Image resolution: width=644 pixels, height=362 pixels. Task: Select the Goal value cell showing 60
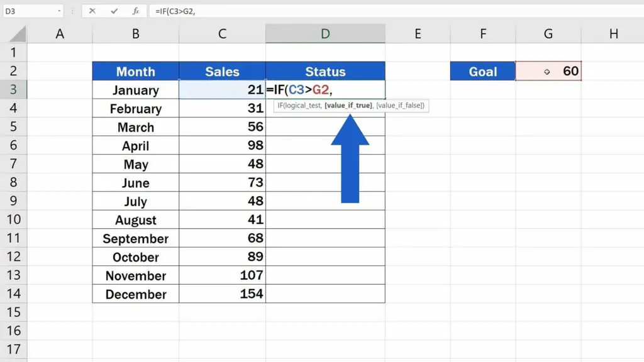point(548,71)
